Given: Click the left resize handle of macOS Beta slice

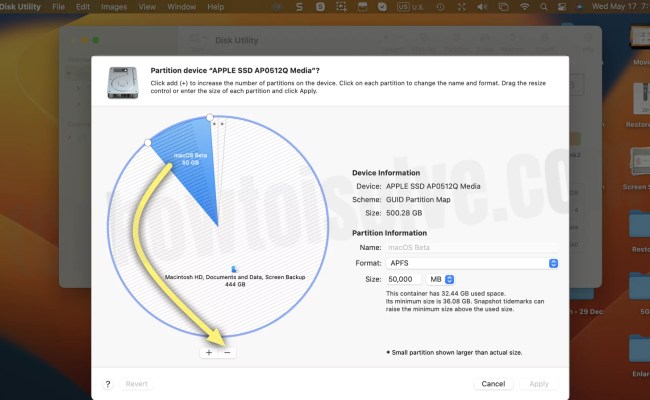Looking at the screenshot, I should [x=148, y=143].
